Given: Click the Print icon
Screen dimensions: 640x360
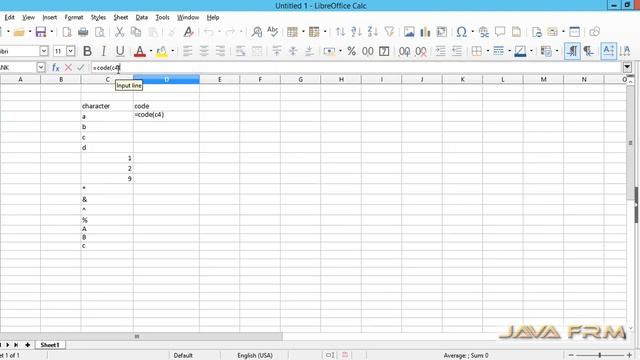Looking at the screenshot, I should 83,32.
